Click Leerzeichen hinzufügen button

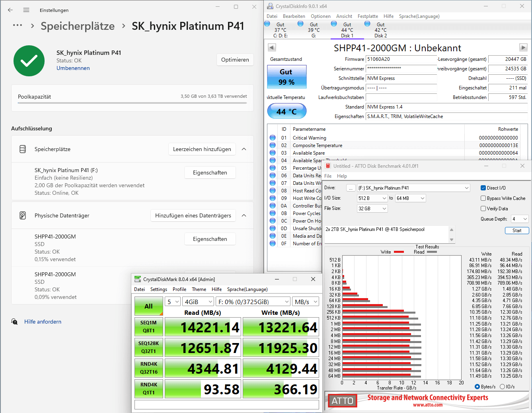tap(202, 149)
